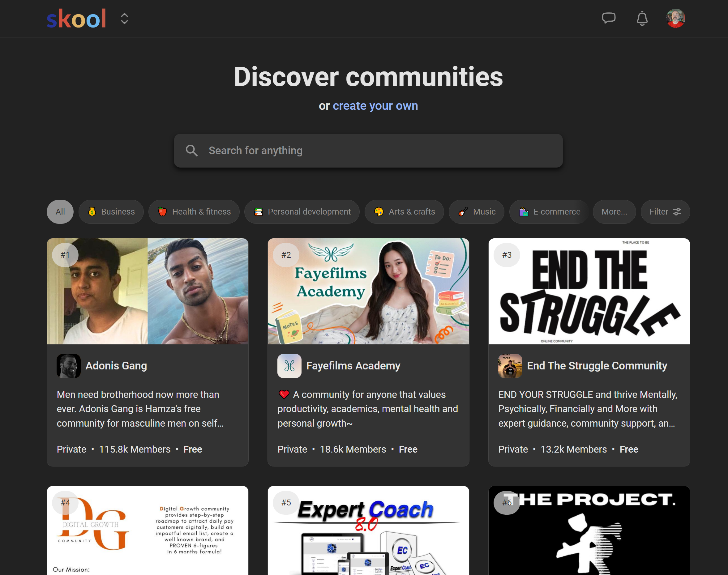The width and height of the screenshot is (728, 575).
Task: Expand the community switcher beside Skool logo
Action: [x=124, y=19]
